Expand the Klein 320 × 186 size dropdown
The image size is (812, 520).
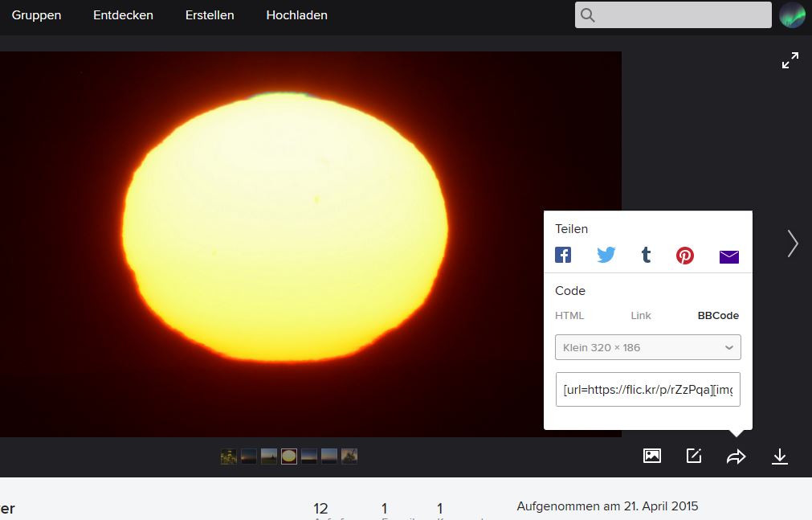(x=647, y=347)
